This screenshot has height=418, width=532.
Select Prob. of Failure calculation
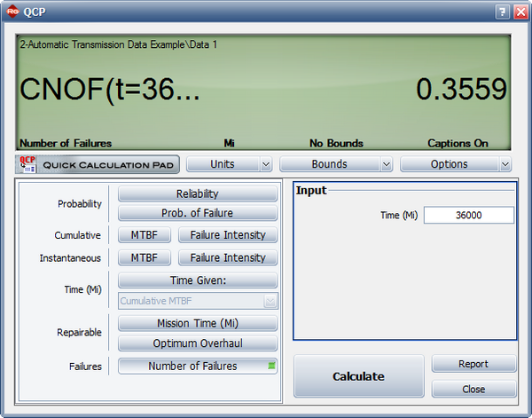point(198,213)
